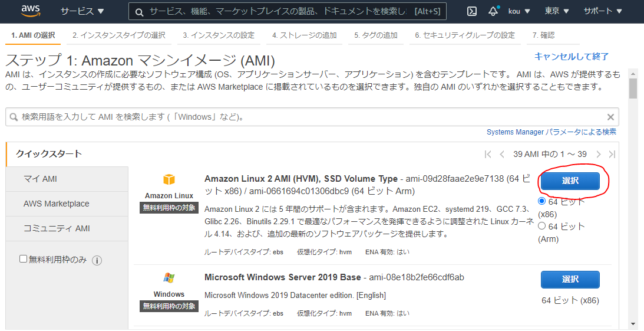
Task: Switch to 2. インスタンスタイプの選択 tab
Action: 118,35
